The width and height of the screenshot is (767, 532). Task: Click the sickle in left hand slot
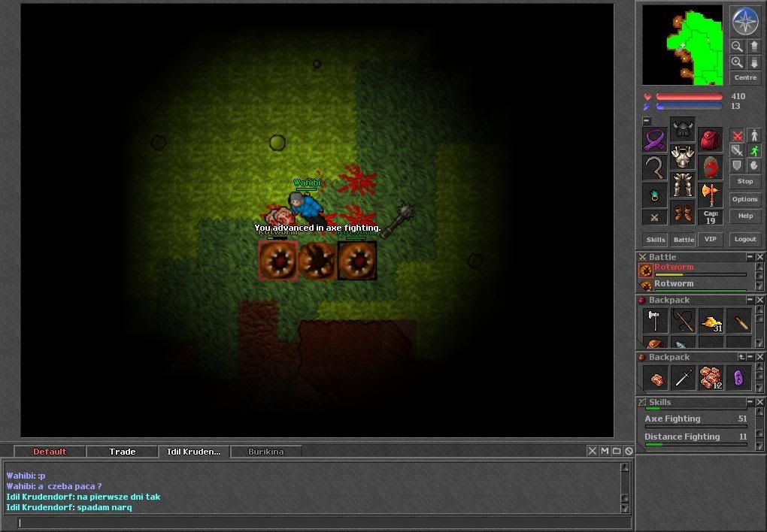654,168
